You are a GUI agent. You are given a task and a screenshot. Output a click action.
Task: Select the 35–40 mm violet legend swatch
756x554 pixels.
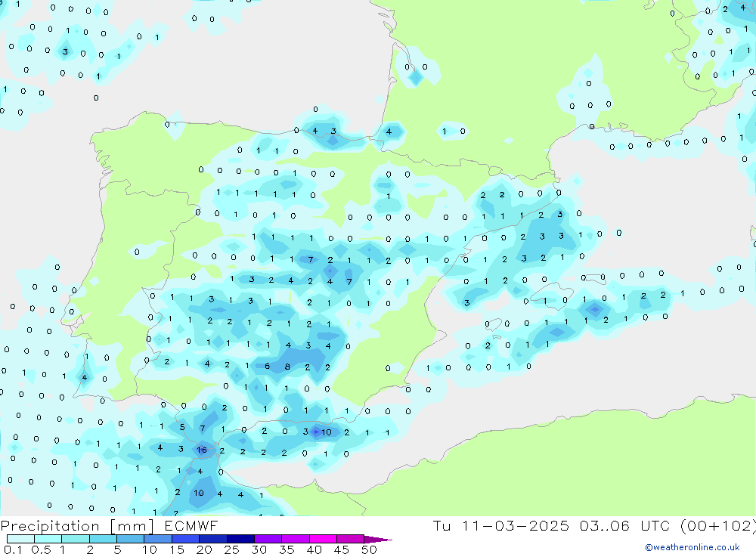tap(296, 539)
